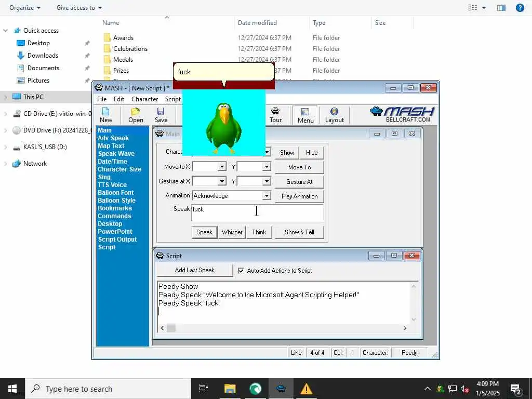532x399 pixels.
Task: Click the Peedy parrot character
Action: coord(223,128)
